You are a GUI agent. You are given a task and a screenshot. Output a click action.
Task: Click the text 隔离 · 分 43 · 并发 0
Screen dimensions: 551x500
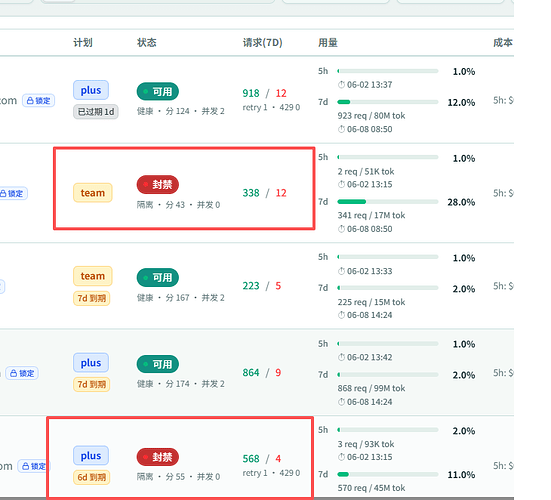(179, 205)
